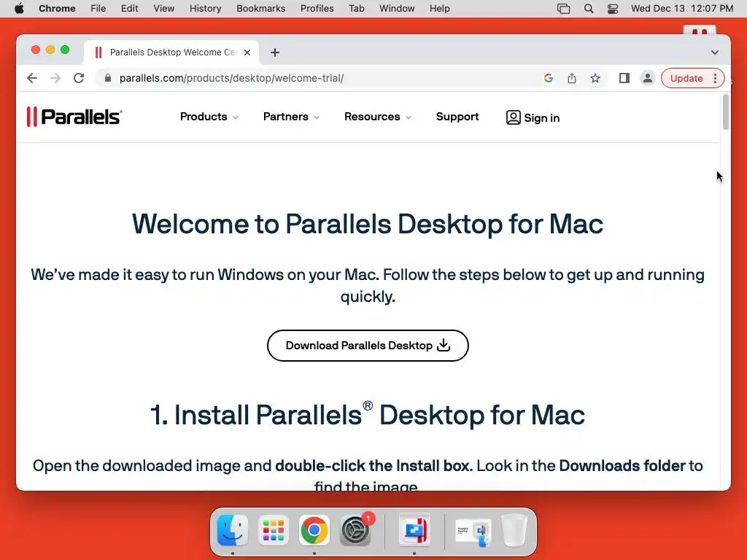Open Finder from the Dock
Screen dimensions: 747x560
click(x=233, y=530)
